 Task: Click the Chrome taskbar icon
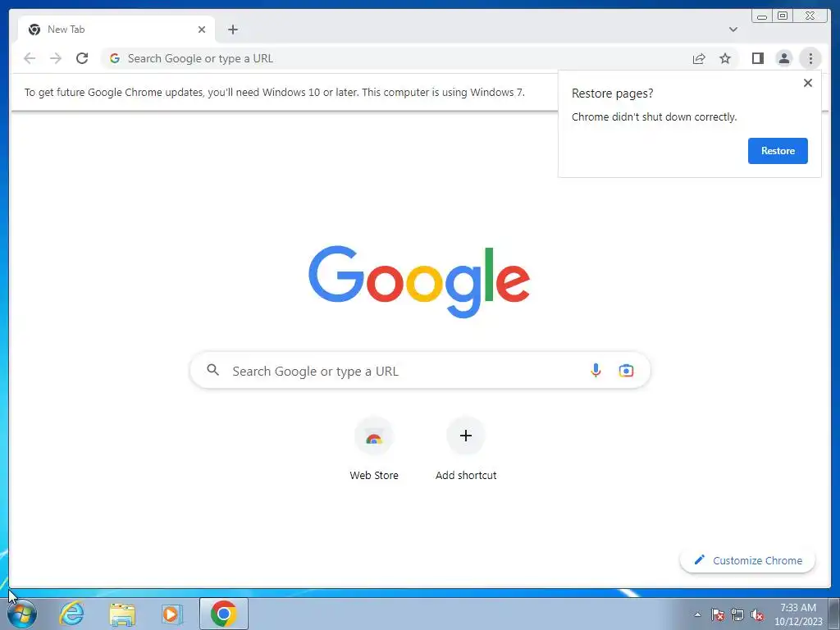(224, 614)
